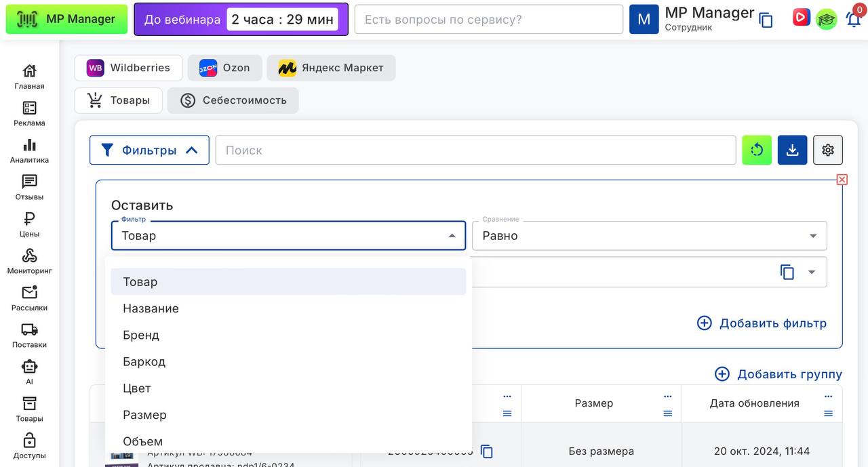Open table settings gear icon
Screen dimensions: 868x467
827,150
